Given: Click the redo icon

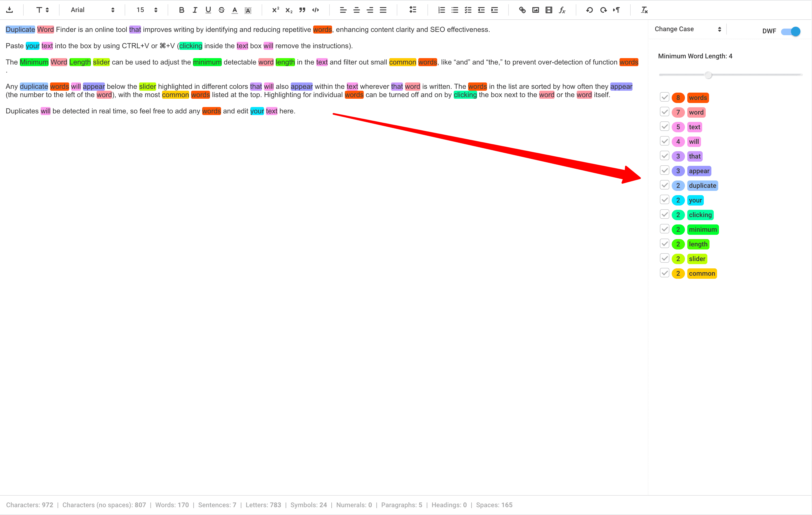Looking at the screenshot, I should coord(603,10).
